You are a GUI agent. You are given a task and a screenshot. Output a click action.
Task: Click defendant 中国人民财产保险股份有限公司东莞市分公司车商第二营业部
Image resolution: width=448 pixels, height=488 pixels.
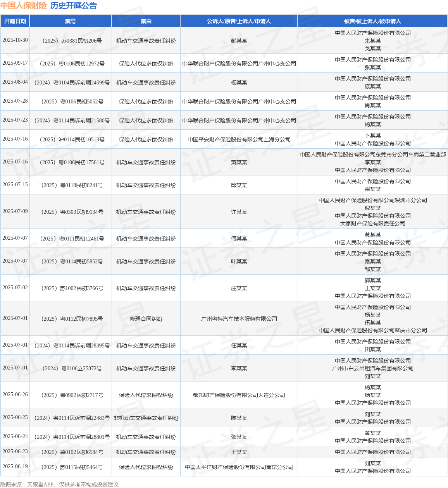tap(373, 155)
